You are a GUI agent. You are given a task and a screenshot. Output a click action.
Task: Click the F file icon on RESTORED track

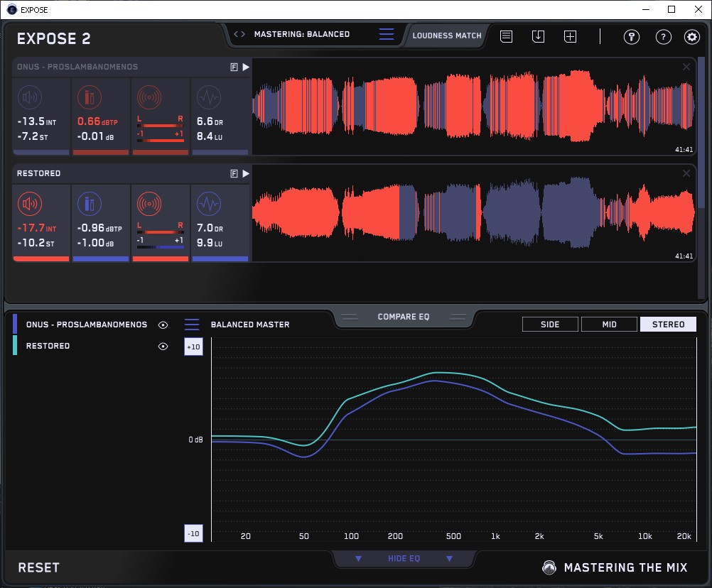pyautogui.click(x=234, y=174)
